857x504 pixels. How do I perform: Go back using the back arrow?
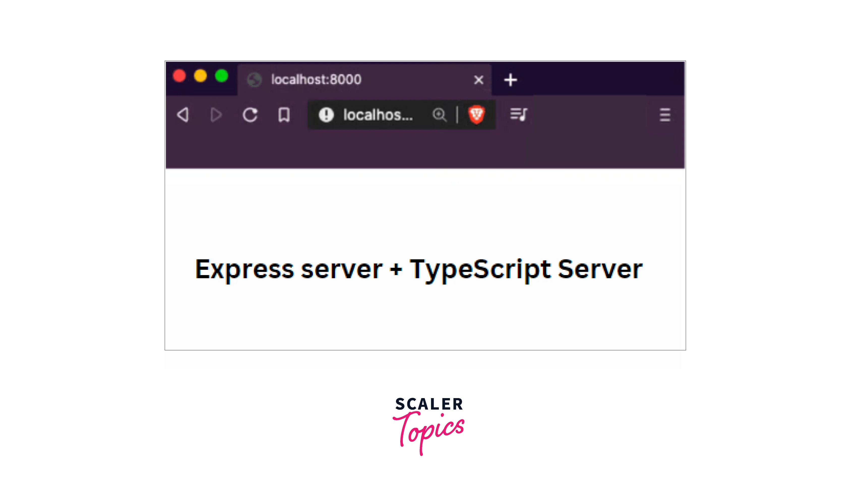coord(183,115)
